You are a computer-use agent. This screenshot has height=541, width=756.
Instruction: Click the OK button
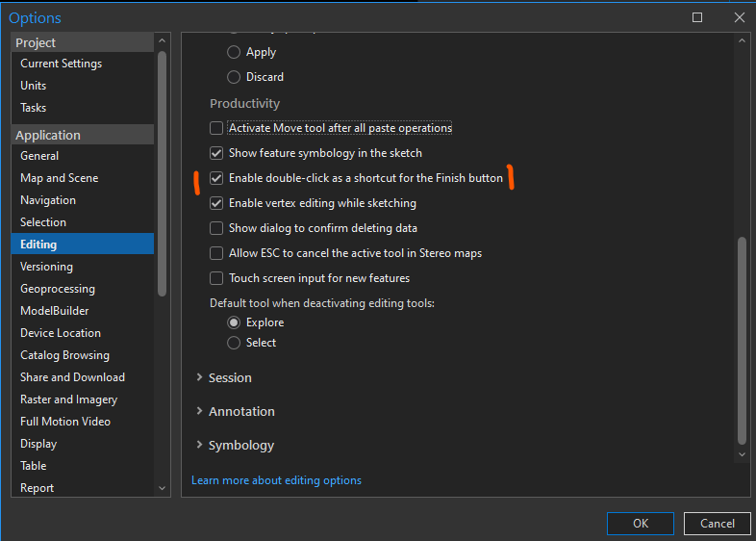(x=640, y=524)
